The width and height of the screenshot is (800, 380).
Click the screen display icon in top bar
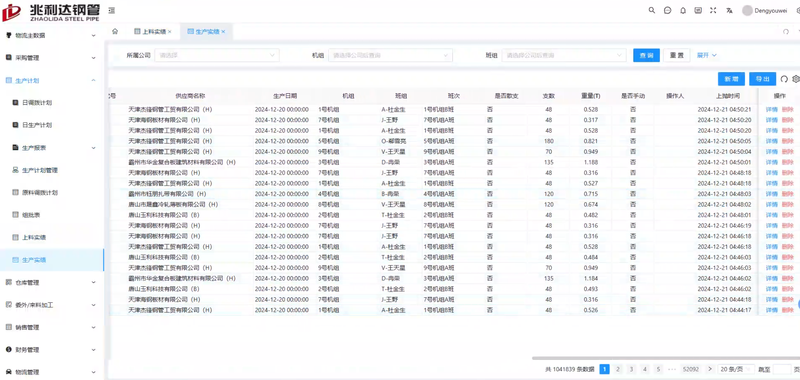pos(698,10)
